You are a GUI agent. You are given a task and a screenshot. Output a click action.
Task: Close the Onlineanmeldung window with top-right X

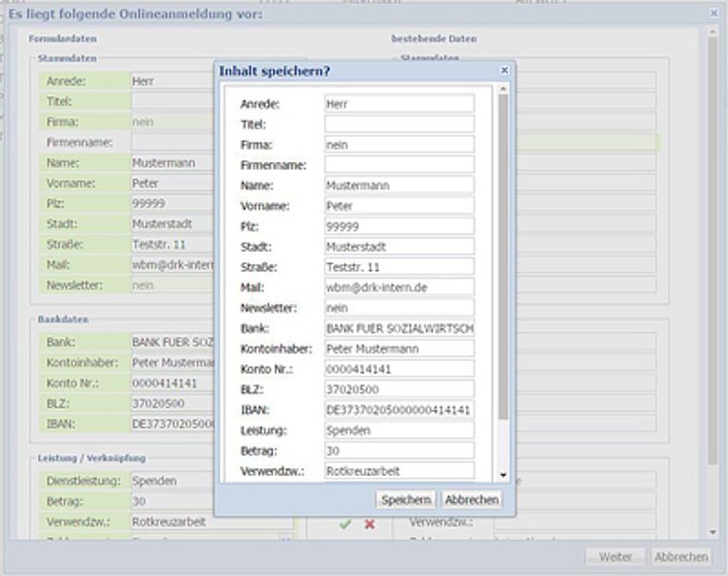714,13
